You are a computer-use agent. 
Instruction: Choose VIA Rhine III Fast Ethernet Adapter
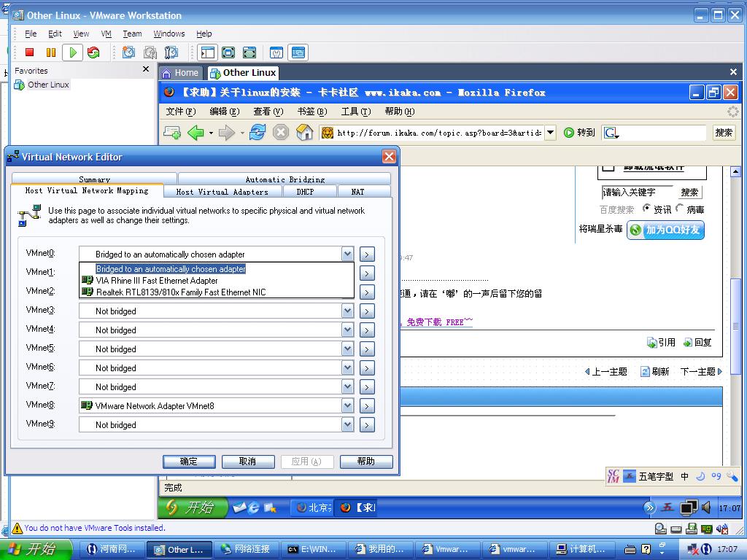point(217,281)
